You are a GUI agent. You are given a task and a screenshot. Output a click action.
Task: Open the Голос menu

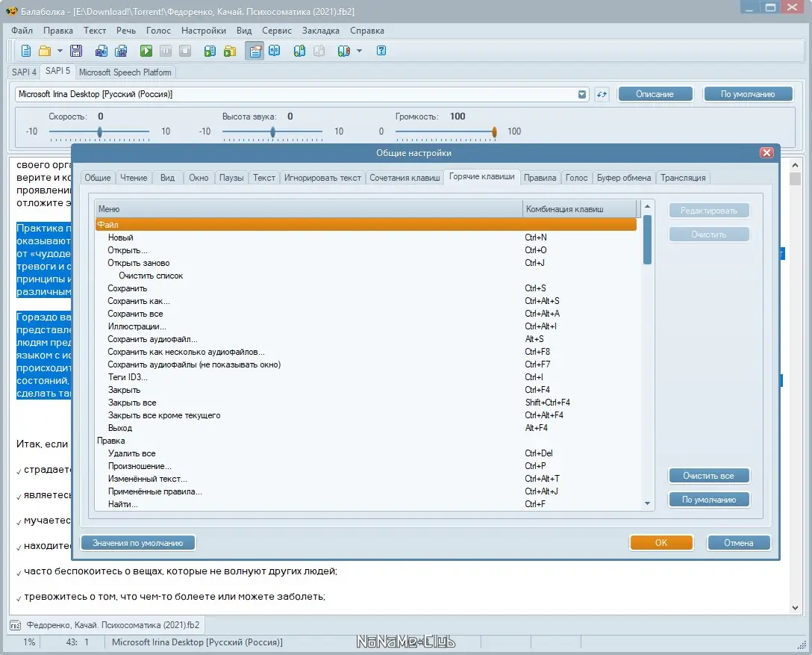158,31
